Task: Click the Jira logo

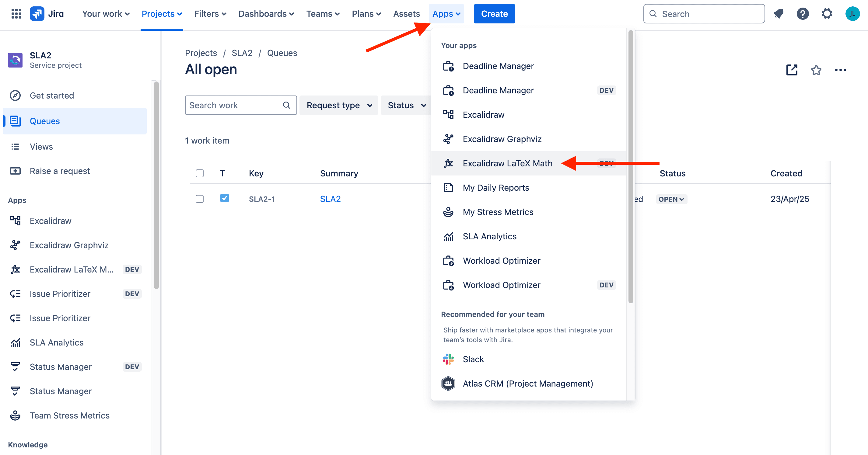Action: coord(47,14)
